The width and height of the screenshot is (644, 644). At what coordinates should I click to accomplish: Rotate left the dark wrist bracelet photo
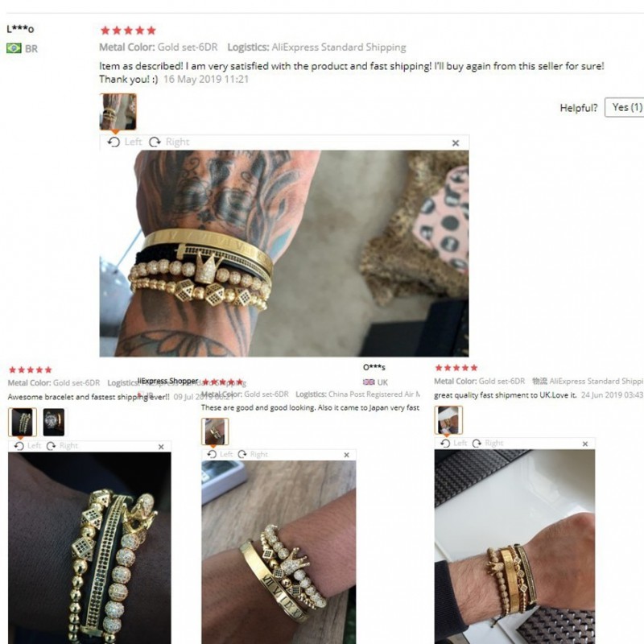point(28,446)
